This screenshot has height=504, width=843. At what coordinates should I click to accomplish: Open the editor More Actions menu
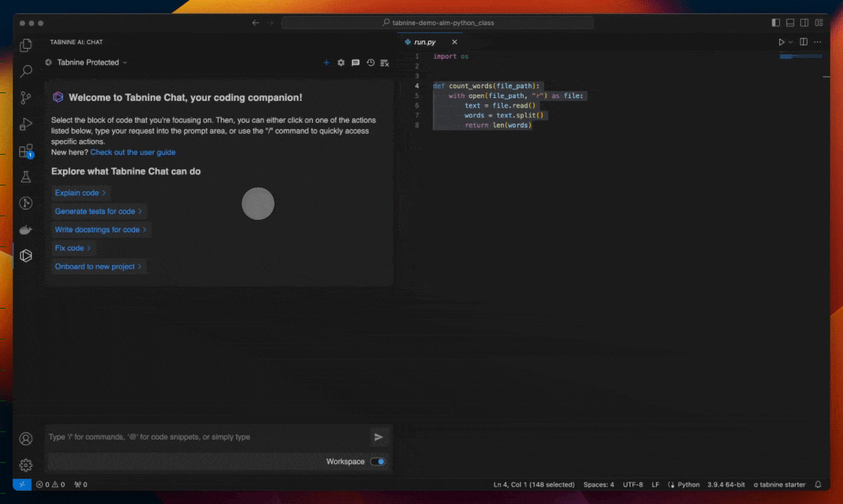[x=817, y=42]
